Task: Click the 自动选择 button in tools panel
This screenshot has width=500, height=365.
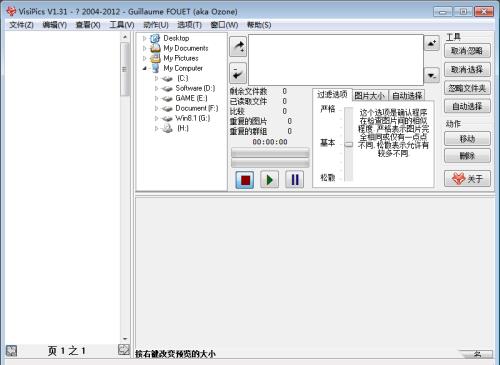Action: (467, 106)
